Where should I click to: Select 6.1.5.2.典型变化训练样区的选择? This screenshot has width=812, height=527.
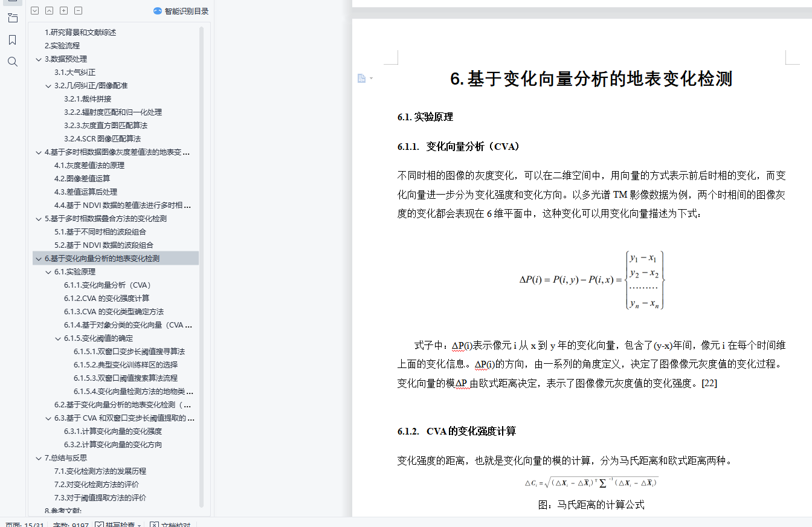(x=126, y=365)
